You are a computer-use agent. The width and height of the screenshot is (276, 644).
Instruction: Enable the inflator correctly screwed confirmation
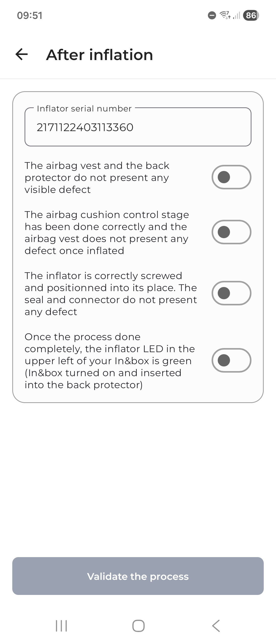(x=231, y=293)
